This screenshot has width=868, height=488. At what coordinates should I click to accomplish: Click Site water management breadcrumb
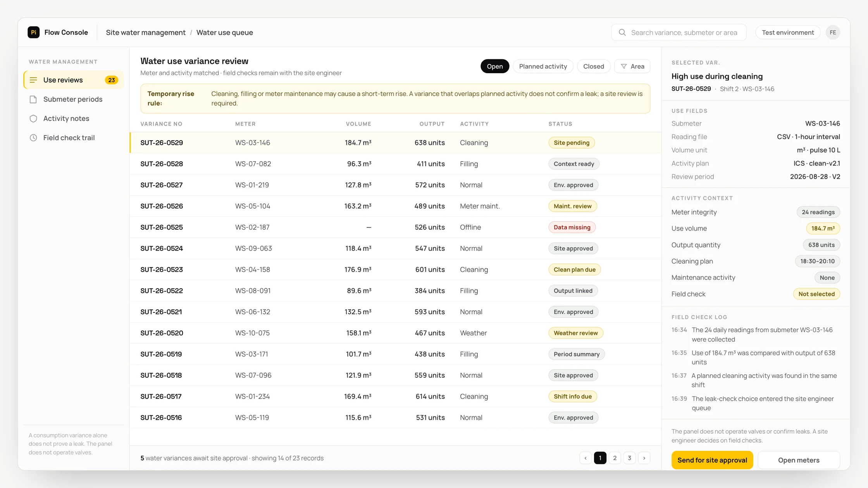click(146, 33)
